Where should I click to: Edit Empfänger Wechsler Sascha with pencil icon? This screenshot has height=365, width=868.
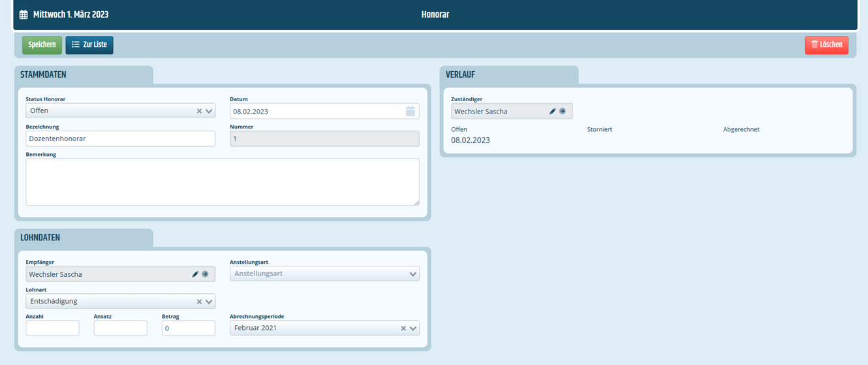pyautogui.click(x=195, y=274)
